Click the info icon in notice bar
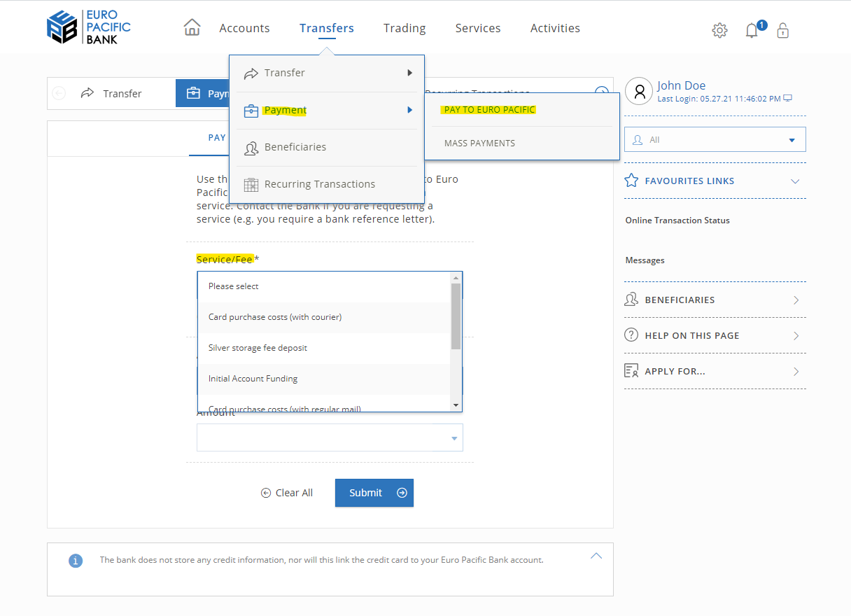The width and height of the screenshot is (851, 616). [x=76, y=561]
